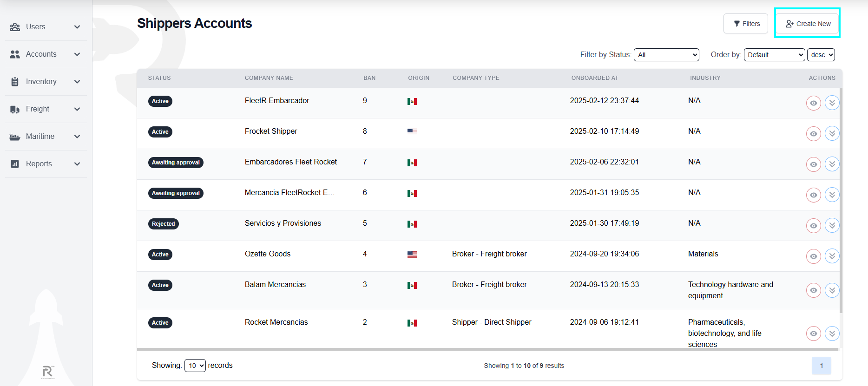Click the Freight truck icon
The image size is (868, 386).
[15, 109]
